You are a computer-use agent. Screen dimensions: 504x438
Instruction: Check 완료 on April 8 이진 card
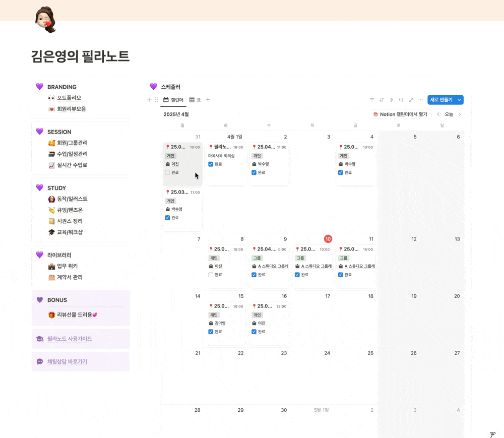tap(211, 275)
